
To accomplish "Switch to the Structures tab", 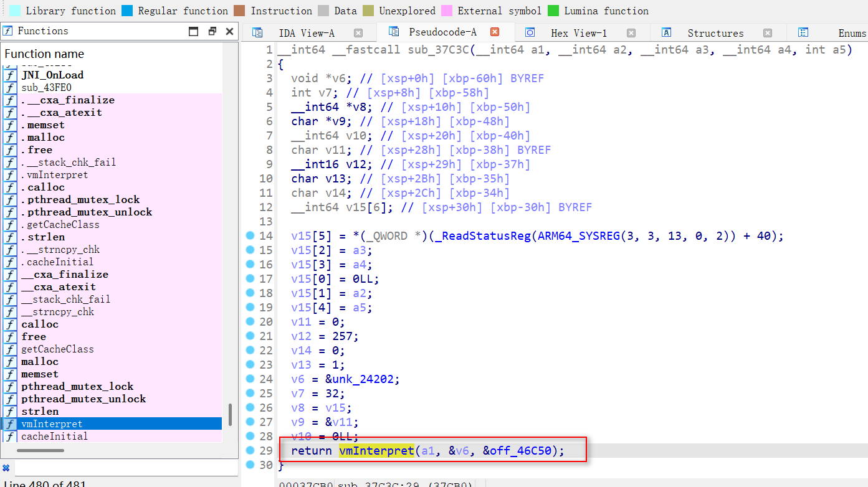I will (715, 33).
